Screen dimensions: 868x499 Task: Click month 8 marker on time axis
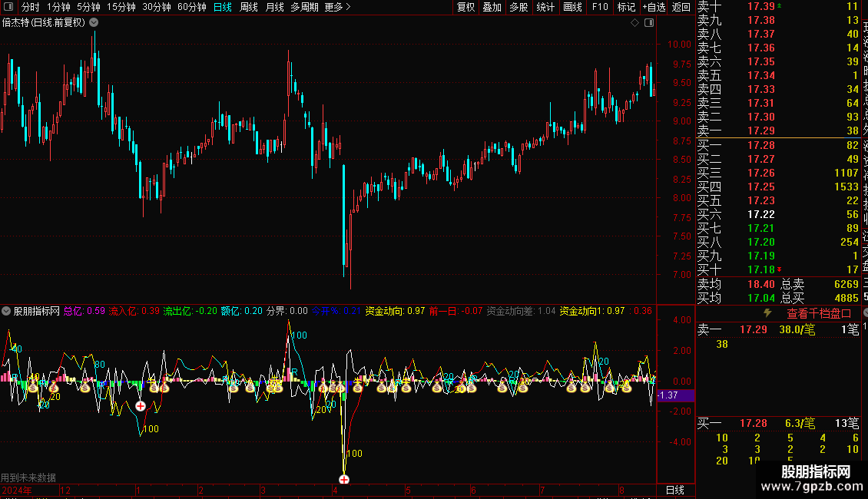click(621, 490)
